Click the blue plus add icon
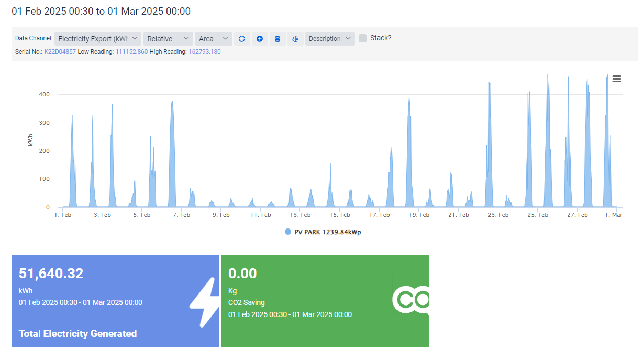Image resolution: width=644 pixels, height=349 pixels. pos(260,39)
